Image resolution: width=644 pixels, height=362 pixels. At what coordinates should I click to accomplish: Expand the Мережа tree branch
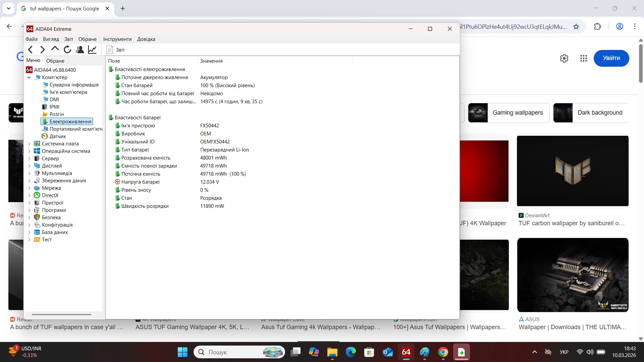[x=29, y=188]
